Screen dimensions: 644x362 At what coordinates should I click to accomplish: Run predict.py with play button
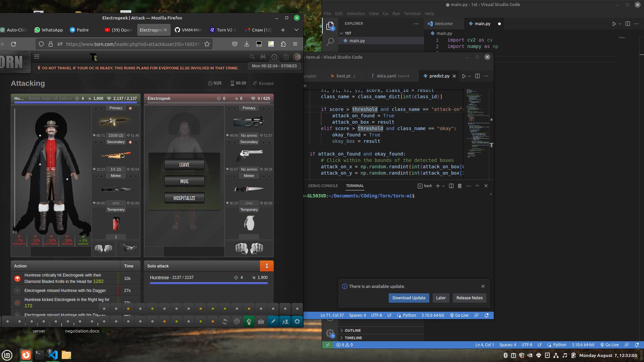464,76
